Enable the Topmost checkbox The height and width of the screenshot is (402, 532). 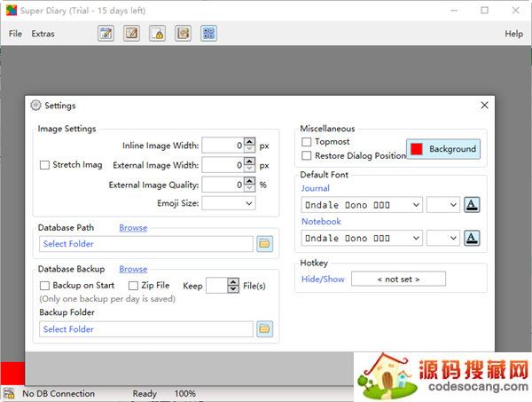pyautogui.click(x=307, y=142)
